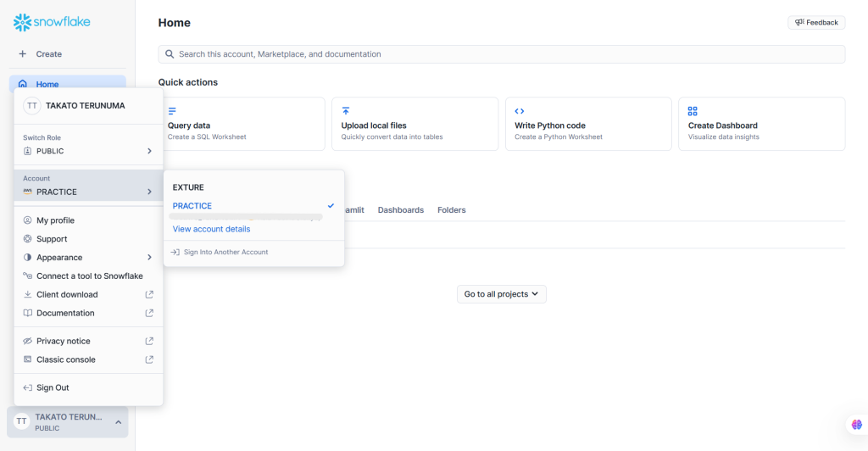868x451 pixels.
Task: Open the Go to all projects dropdown
Action: (x=502, y=294)
